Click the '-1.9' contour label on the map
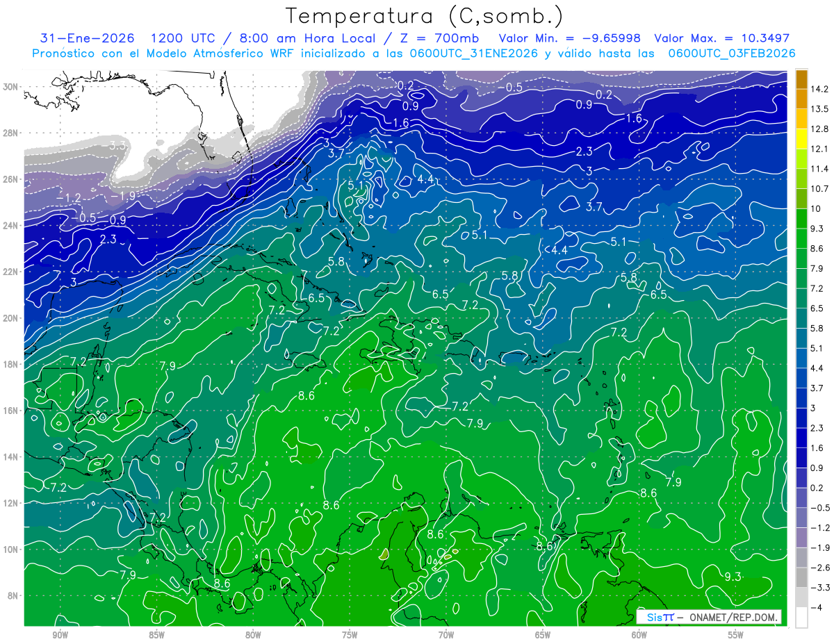This screenshot has width=834, height=644. click(122, 197)
